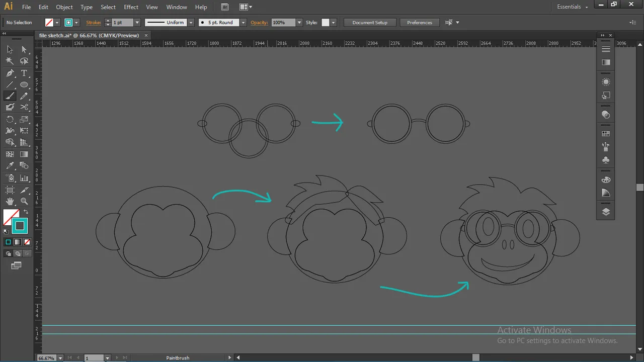Select the Direct Selection tool (white arrow)
Screen dimensions: 644x362
click(x=24, y=49)
